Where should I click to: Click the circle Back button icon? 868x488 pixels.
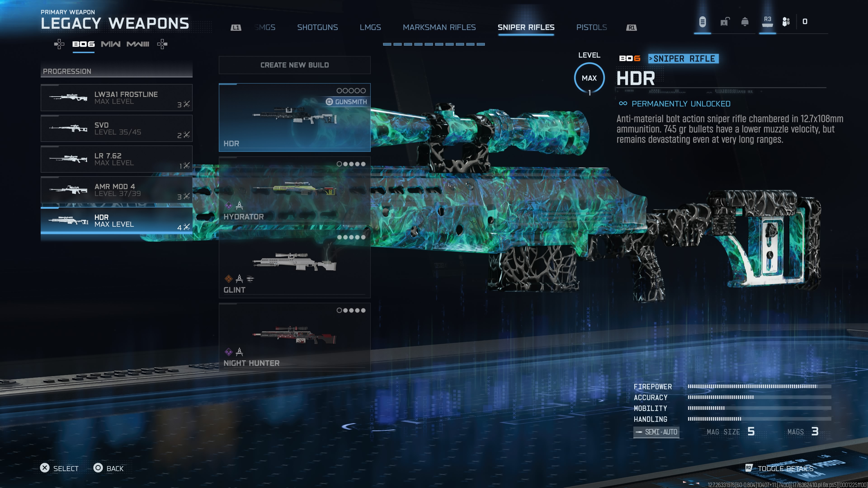98,468
